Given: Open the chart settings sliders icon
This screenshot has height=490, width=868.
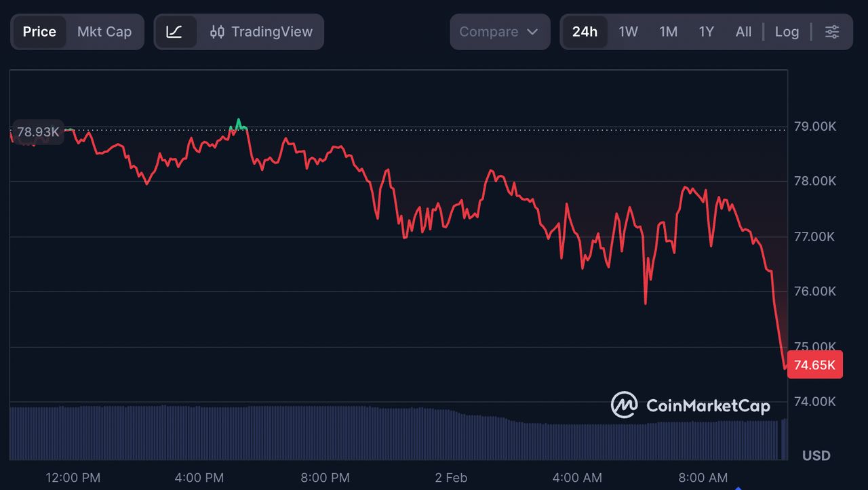Looking at the screenshot, I should pyautogui.click(x=832, y=31).
